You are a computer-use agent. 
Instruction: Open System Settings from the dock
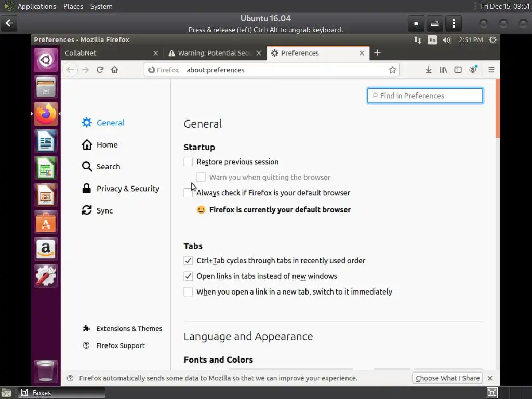click(x=46, y=276)
